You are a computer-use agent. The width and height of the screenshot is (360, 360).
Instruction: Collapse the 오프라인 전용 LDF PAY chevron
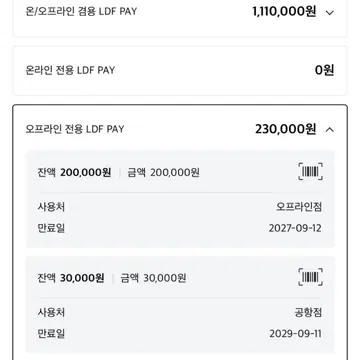[330, 130]
